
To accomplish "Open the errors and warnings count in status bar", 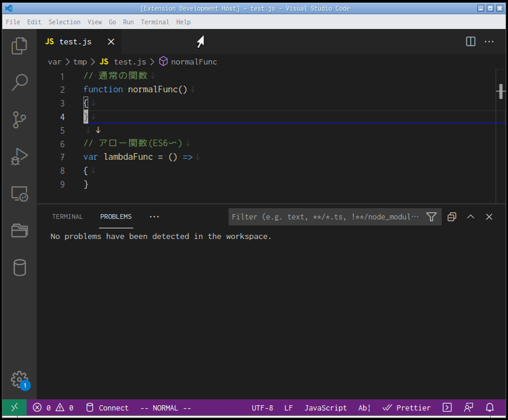I will point(53,408).
